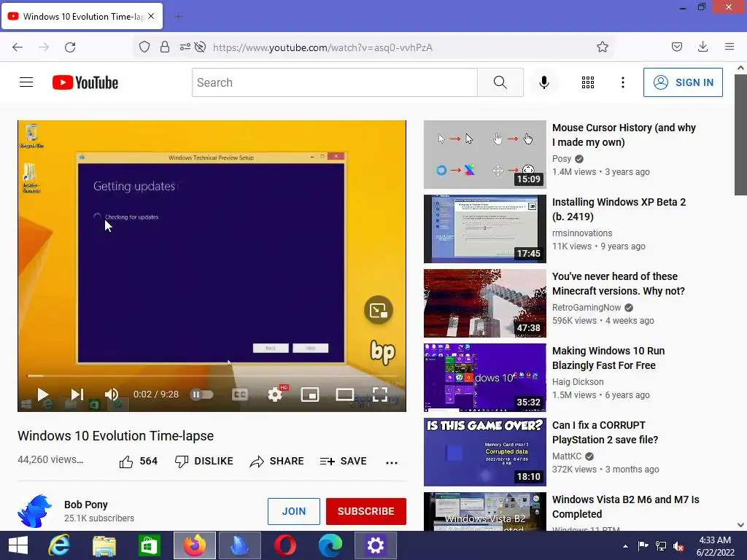
Task: View site security padlock info
Action: (165, 47)
